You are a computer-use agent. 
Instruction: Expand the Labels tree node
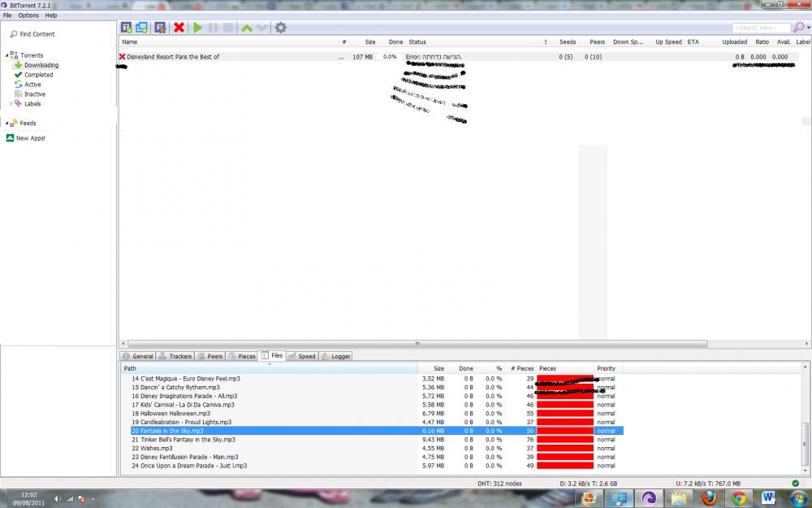point(11,104)
